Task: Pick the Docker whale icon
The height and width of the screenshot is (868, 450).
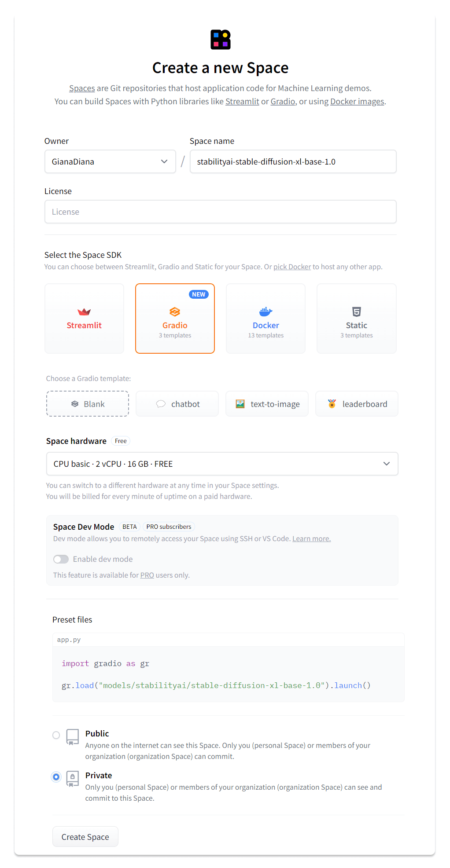Action: click(266, 312)
